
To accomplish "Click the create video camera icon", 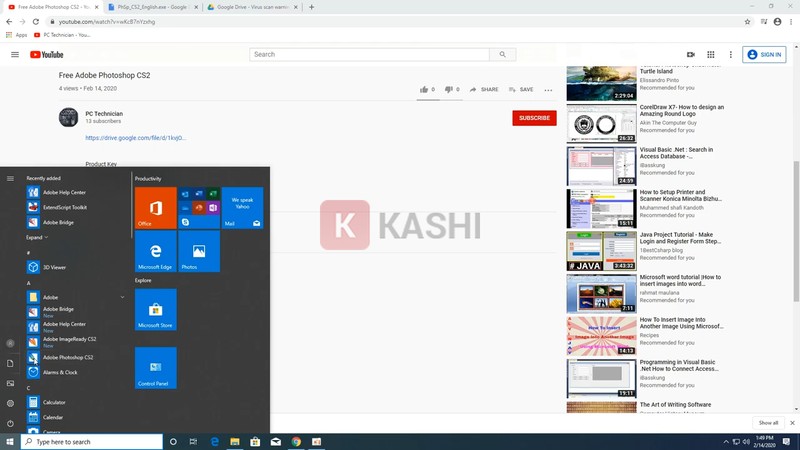I will 690,54.
